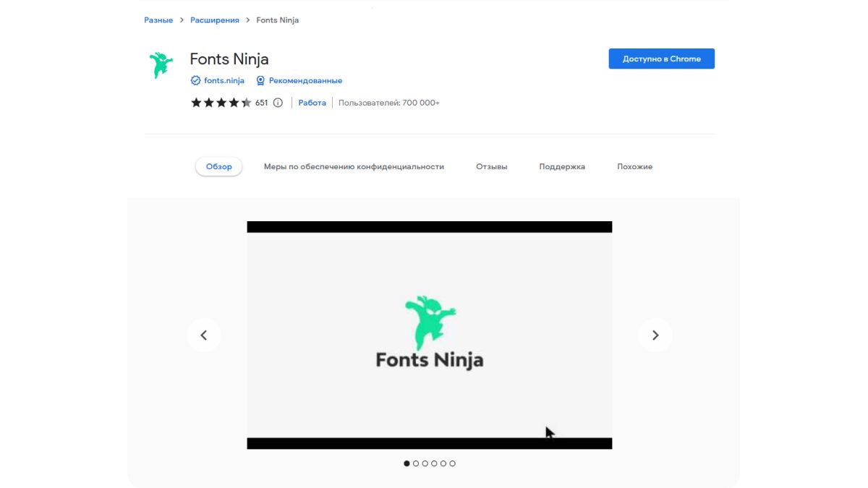Click the Fonts Ninja extension logo

[x=160, y=65]
